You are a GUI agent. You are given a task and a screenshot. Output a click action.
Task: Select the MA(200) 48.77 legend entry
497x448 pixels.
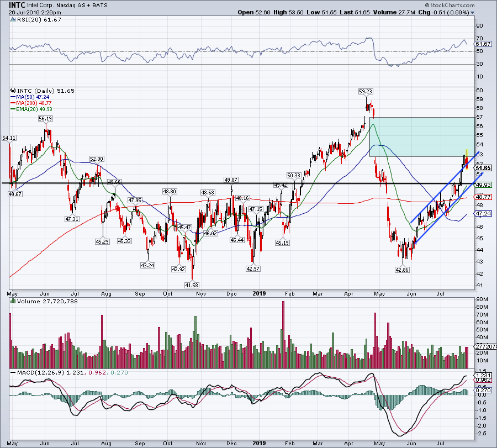(31, 103)
